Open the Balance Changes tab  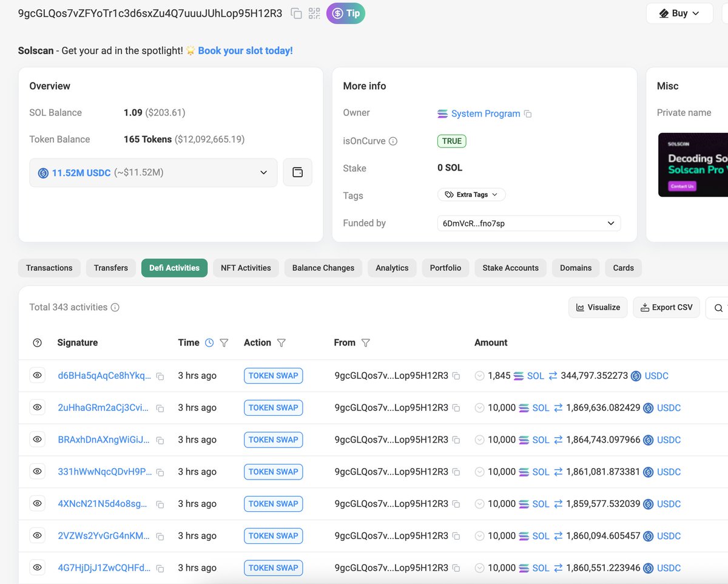point(323,268)
